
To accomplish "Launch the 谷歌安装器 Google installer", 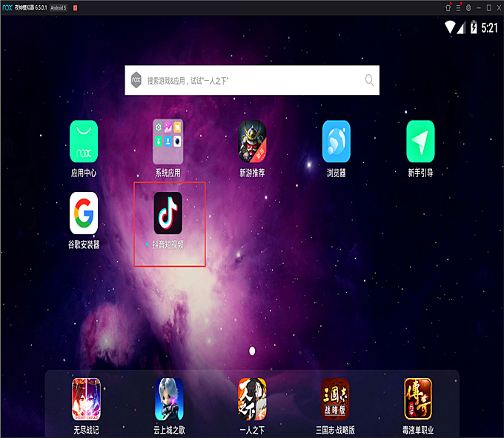I will click(84, 213).
